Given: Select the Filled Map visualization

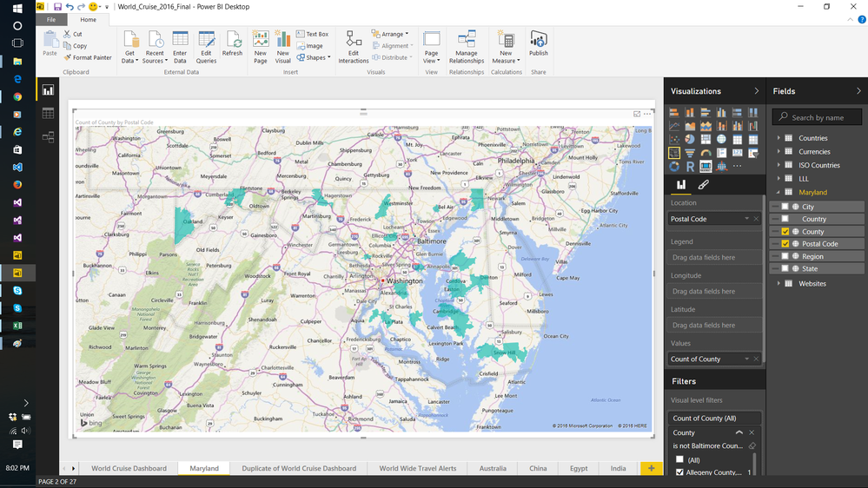Looking at the screenshot, I should click(673, 153).
